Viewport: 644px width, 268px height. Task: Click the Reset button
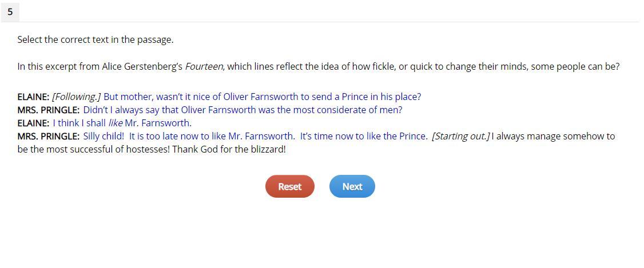pyautogui.click(x=289, y=186)
